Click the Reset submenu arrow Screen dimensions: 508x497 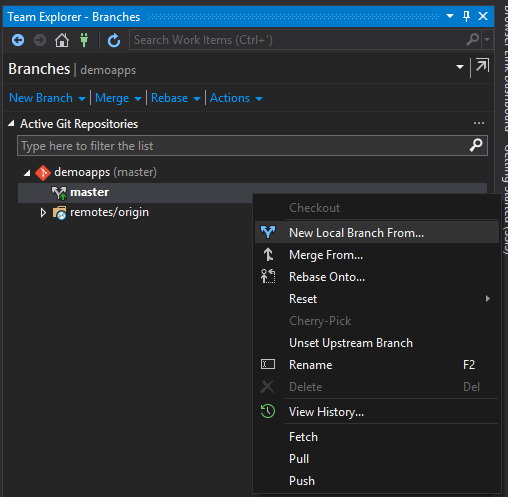488,298
